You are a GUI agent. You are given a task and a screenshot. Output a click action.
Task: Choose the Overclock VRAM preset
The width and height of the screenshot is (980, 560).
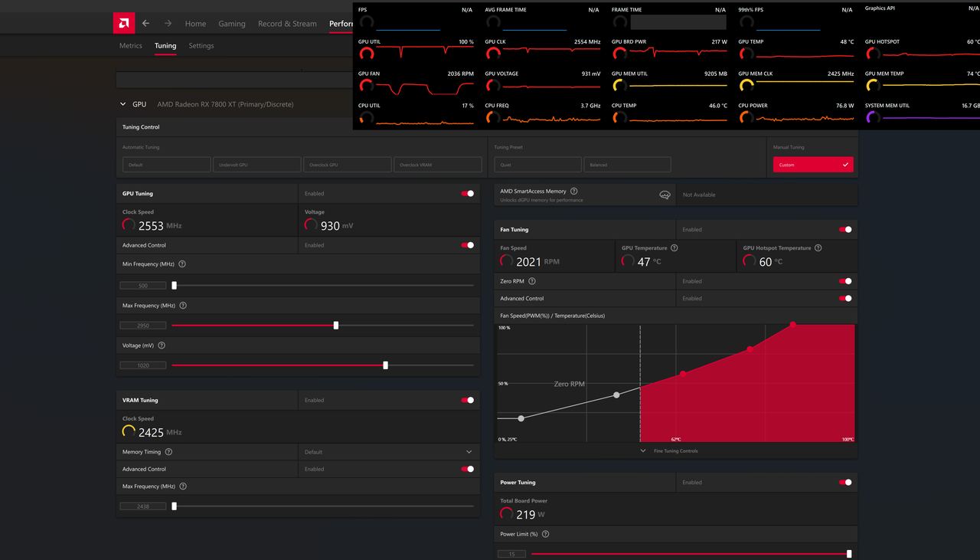pyautogui.click(x=438, y=165)
